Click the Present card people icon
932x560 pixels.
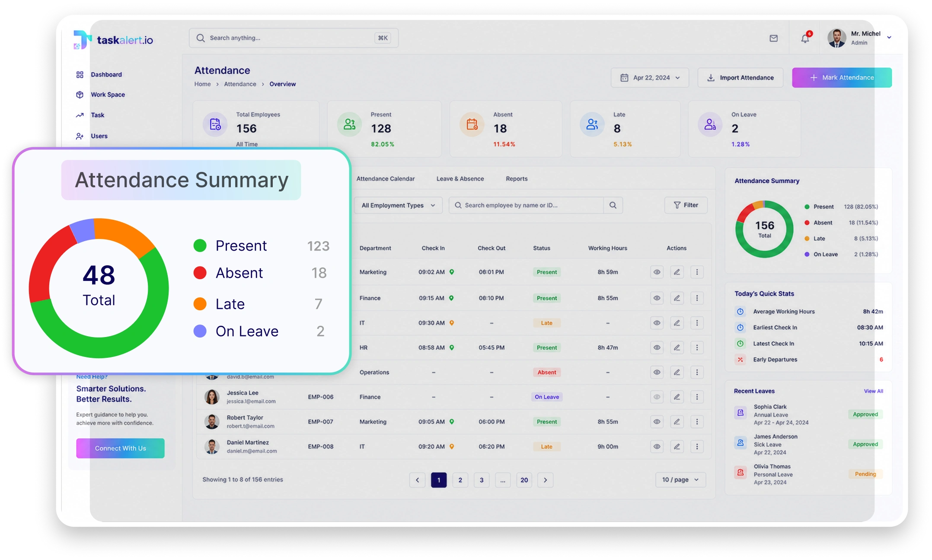(x=349, y=124)
